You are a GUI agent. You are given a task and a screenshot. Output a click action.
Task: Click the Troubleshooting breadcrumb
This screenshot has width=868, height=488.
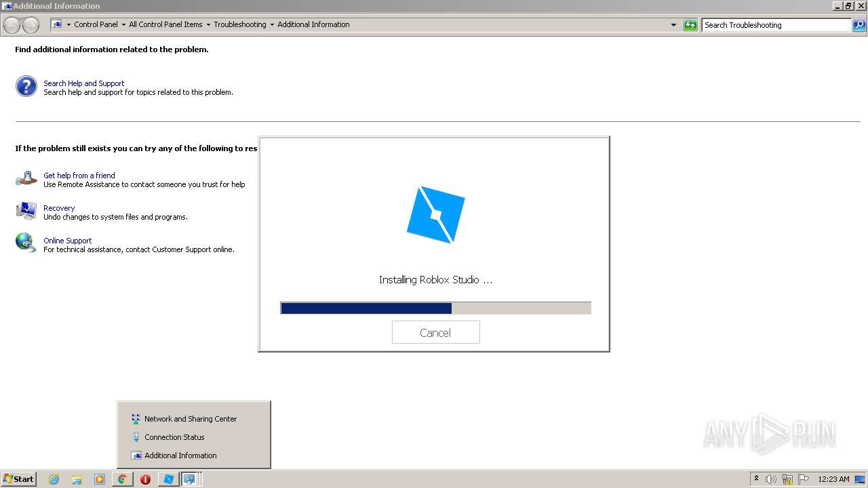click(x=240, y=24)
